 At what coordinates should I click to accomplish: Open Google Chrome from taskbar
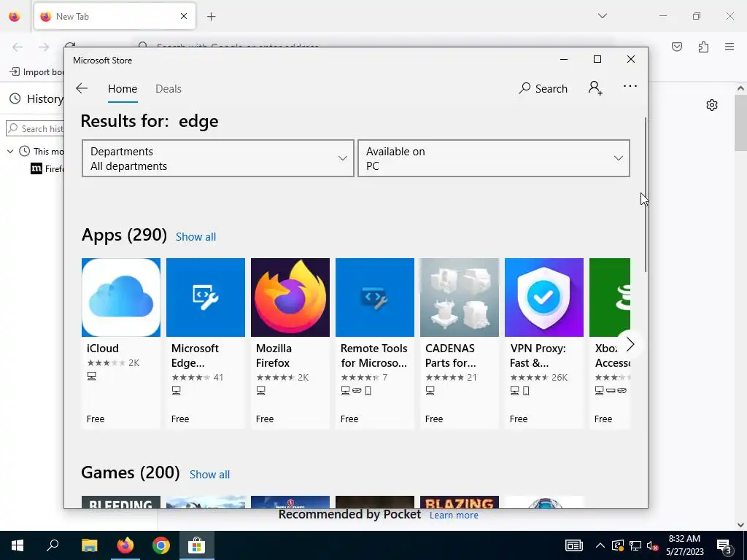161,545
